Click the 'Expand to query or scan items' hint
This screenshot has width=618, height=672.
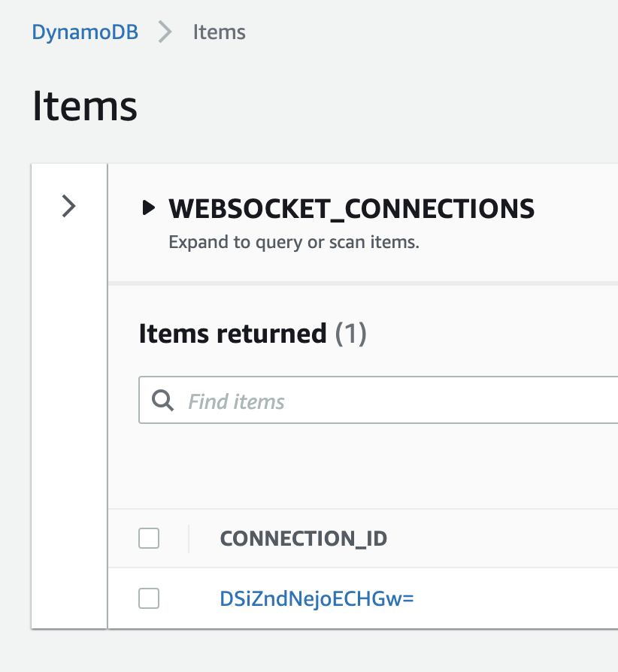click(x=294, y=242)
